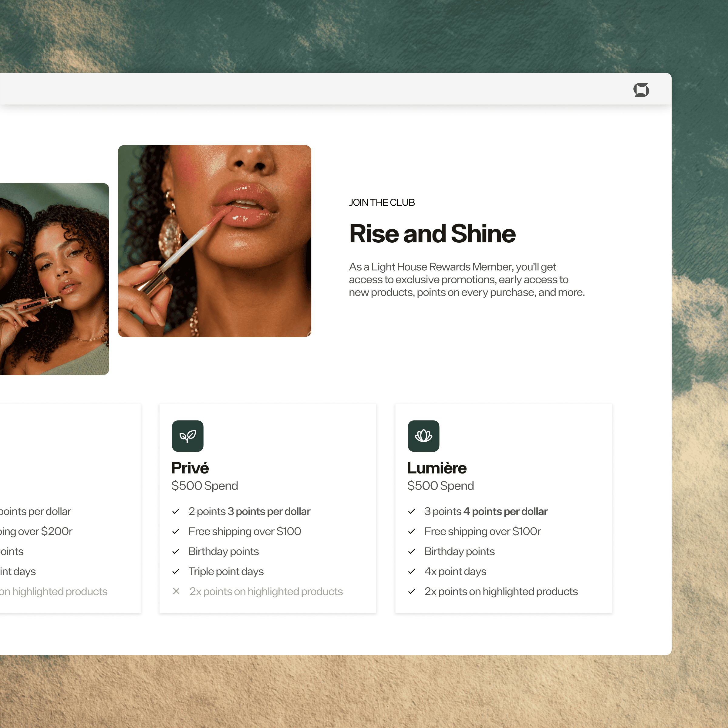
Task: Click Privé's $500 Spend text
Action: (205, 486)
